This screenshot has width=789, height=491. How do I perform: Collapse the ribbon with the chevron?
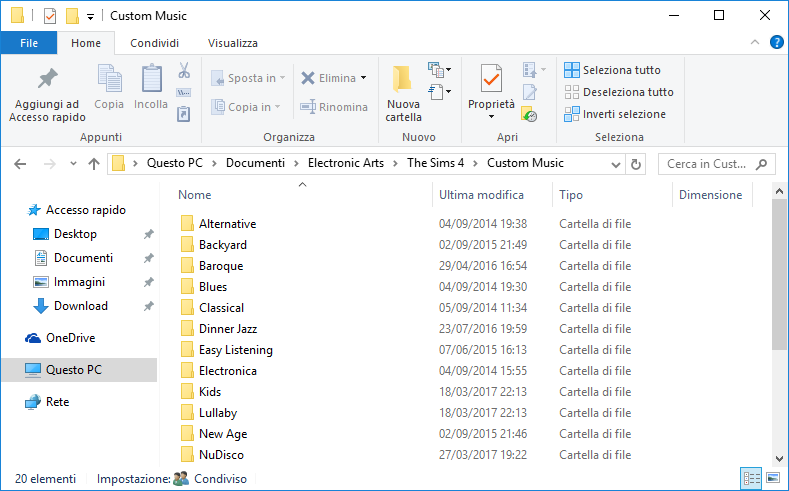755,43
